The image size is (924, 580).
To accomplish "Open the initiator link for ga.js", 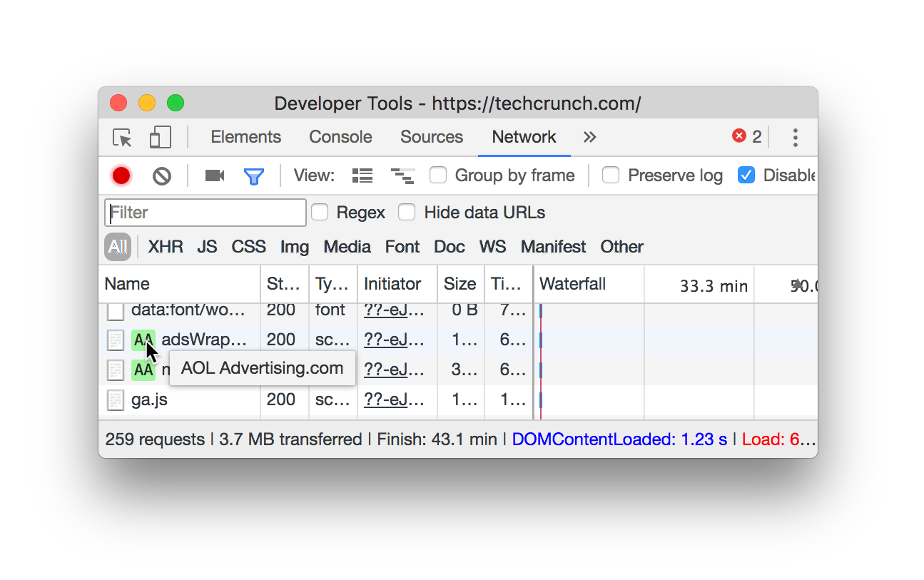I will [x=394, y=400].
